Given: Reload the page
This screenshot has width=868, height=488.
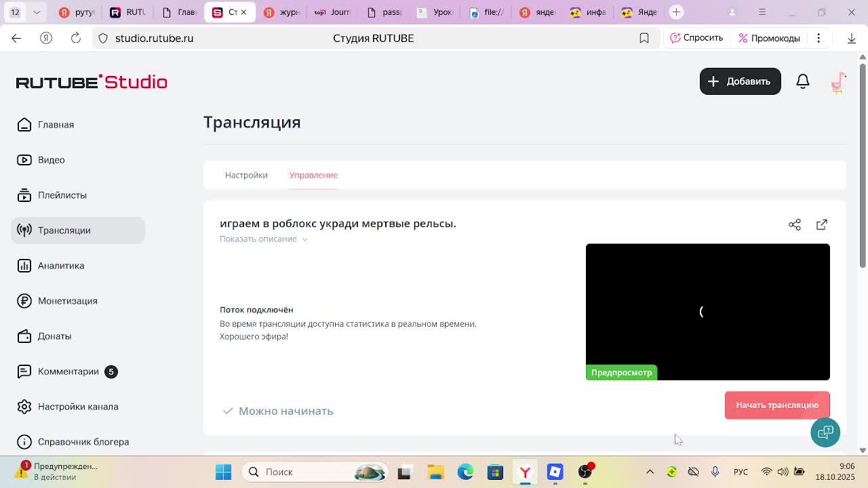Looking at the screenshot, I should click(x=76, y=38).
